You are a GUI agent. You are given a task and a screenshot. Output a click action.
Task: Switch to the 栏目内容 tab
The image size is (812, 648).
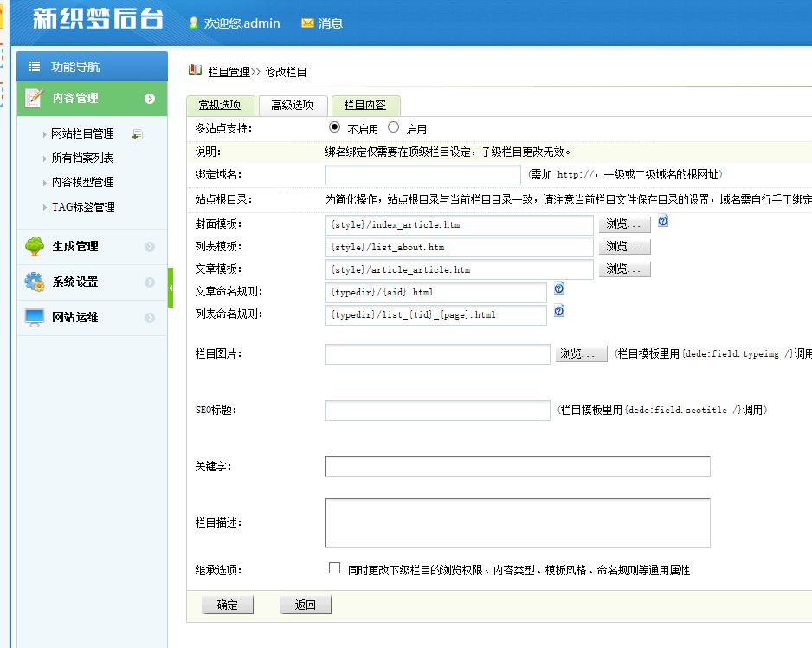point(365,105)
